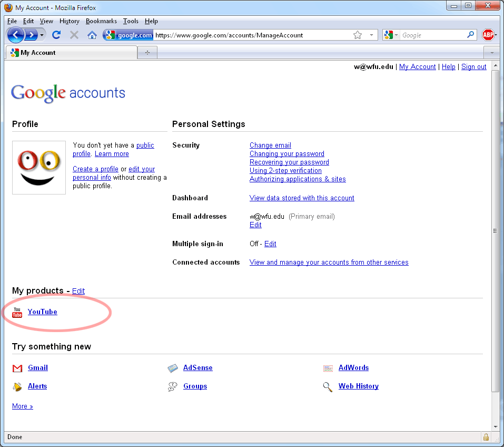The height and width of the screenshot is (447, 504).
Task: Open Using 2-step verification link
Action: point(285,171)
